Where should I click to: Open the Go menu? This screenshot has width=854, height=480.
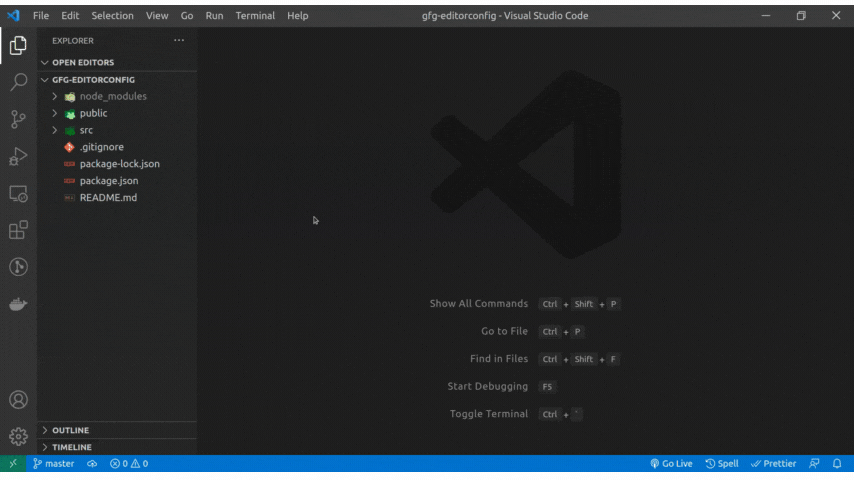tap(187, 16)
